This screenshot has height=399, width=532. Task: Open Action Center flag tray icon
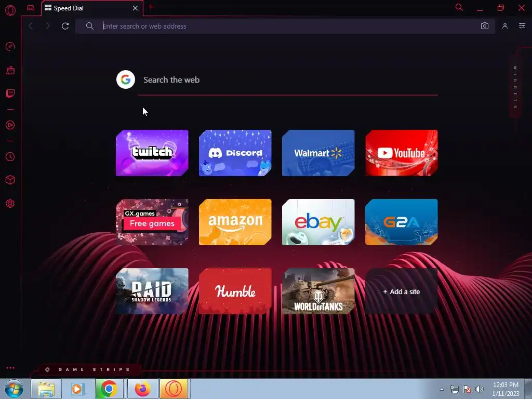pos(467,390)
